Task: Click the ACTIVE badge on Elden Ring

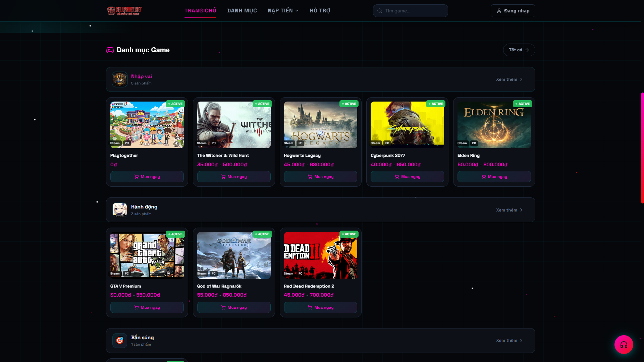Action: tap(522, 104)
